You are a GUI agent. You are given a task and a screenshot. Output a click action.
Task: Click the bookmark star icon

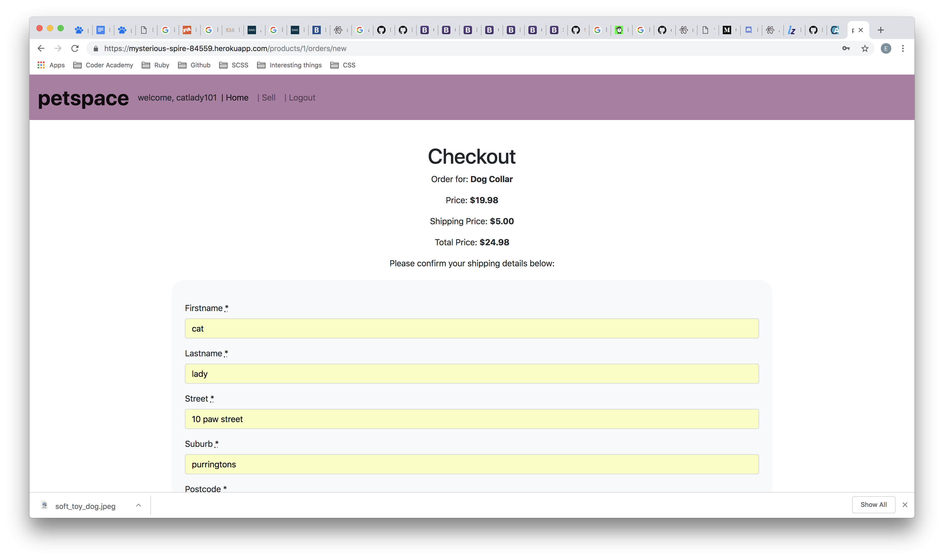tap(865, 48)
